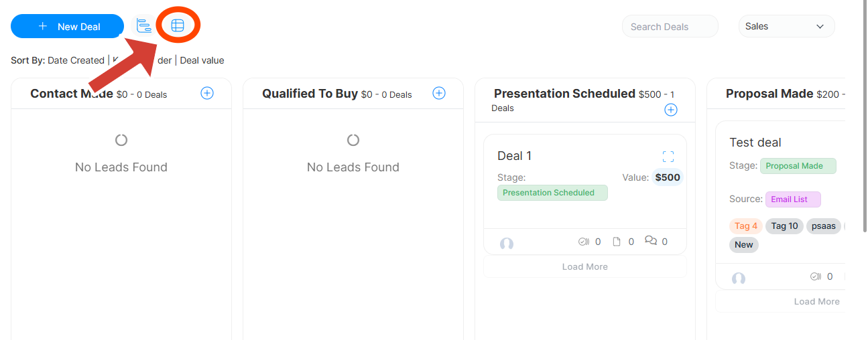Viewport: 868px width, 340px height.
Task: Sort deals by Deal value
Action: pyautogui.click(x=202, y=60)
